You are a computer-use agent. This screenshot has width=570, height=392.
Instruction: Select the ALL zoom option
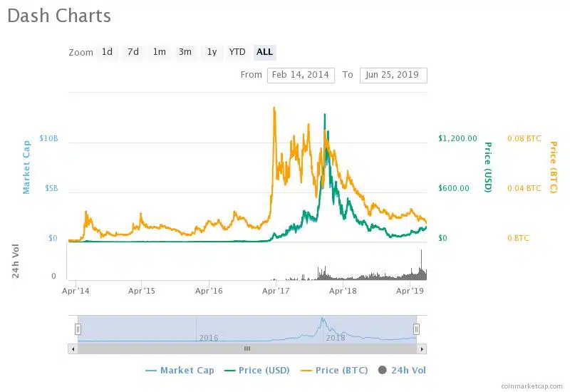(264, 52)
